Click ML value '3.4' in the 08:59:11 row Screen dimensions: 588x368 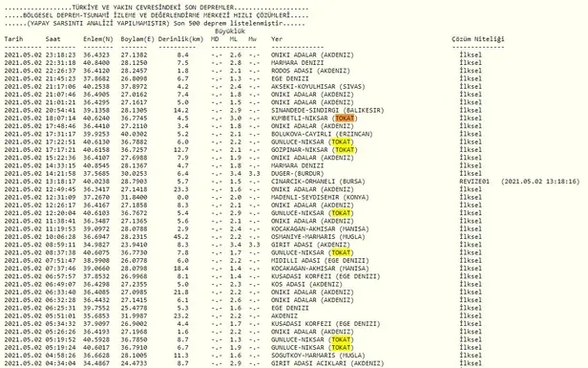(236, 245)
